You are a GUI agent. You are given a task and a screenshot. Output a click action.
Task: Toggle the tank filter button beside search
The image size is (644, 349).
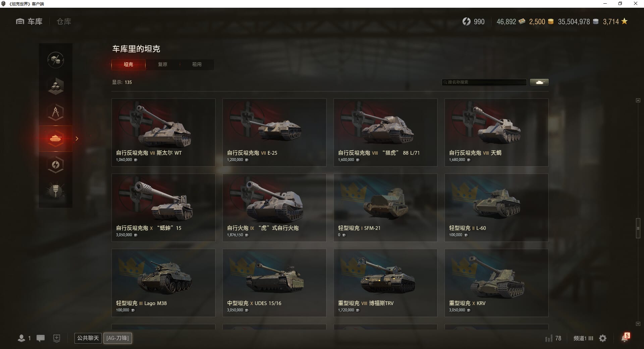coord(539,82)
